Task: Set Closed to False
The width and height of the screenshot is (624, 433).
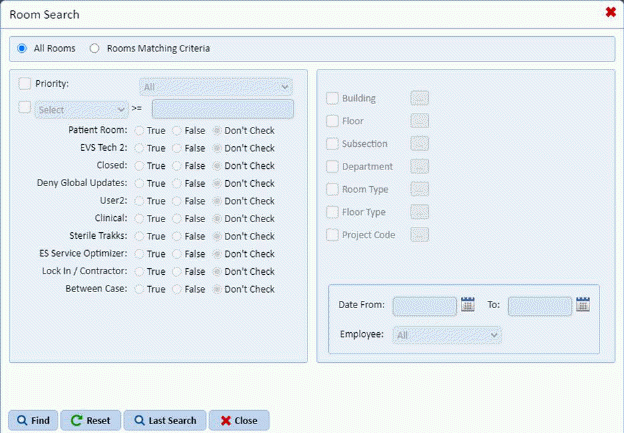Action: click(x=178, y=166)
